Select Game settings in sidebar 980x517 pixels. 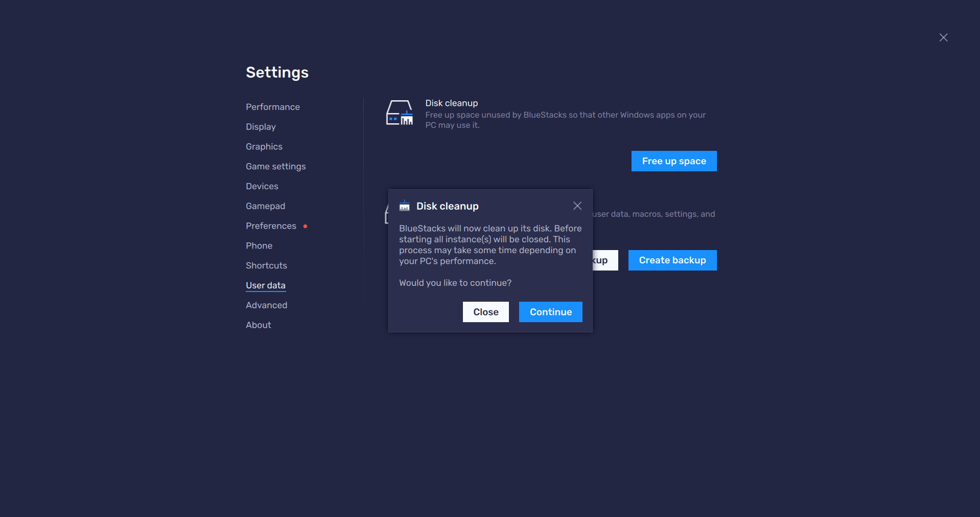(275, 167)
